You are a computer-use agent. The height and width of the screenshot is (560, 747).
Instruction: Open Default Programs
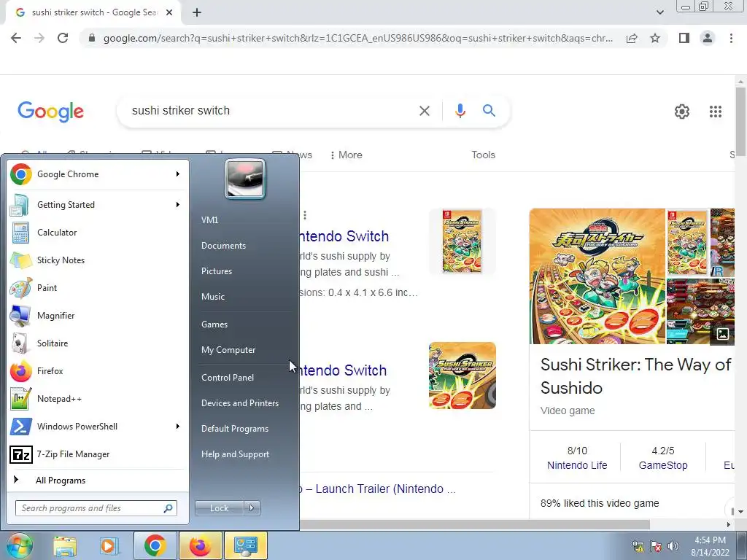pyautogui.click(x=235, y=429)
